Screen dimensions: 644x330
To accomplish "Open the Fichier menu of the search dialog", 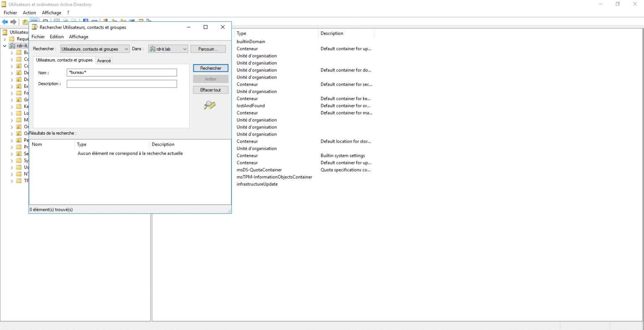I will tap(38, 36).
